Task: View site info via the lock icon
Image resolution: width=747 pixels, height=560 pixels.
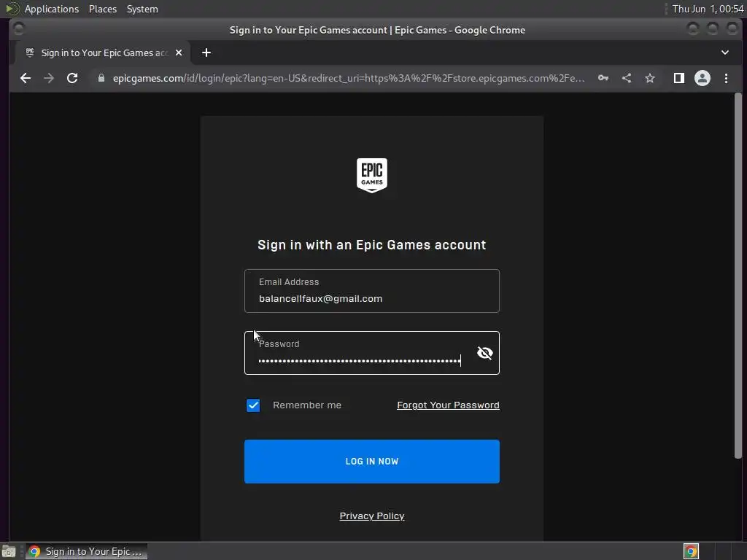Action: pos(101,78)
